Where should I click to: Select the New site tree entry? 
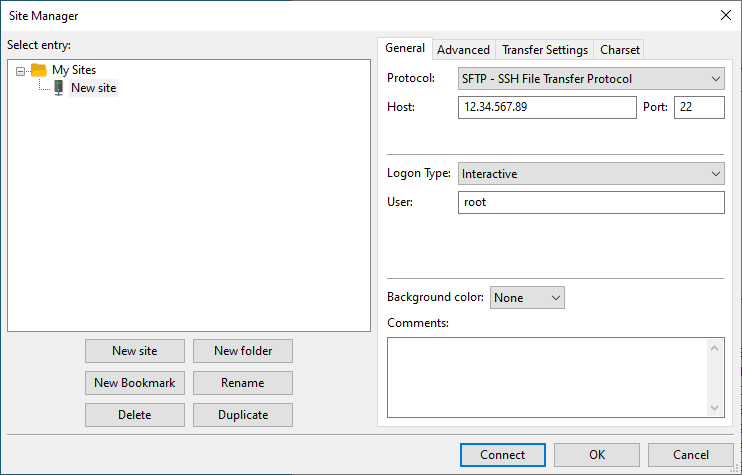click(x=93, y=88)
